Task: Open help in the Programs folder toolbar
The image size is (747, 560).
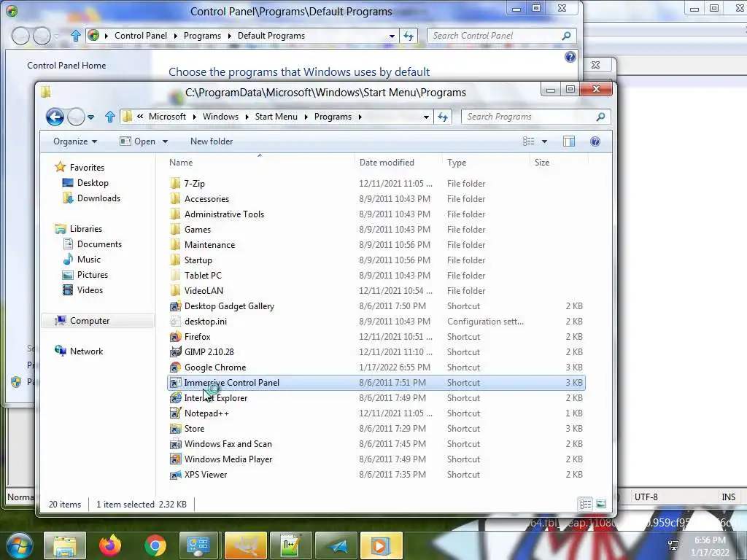Action: (595, 141)
